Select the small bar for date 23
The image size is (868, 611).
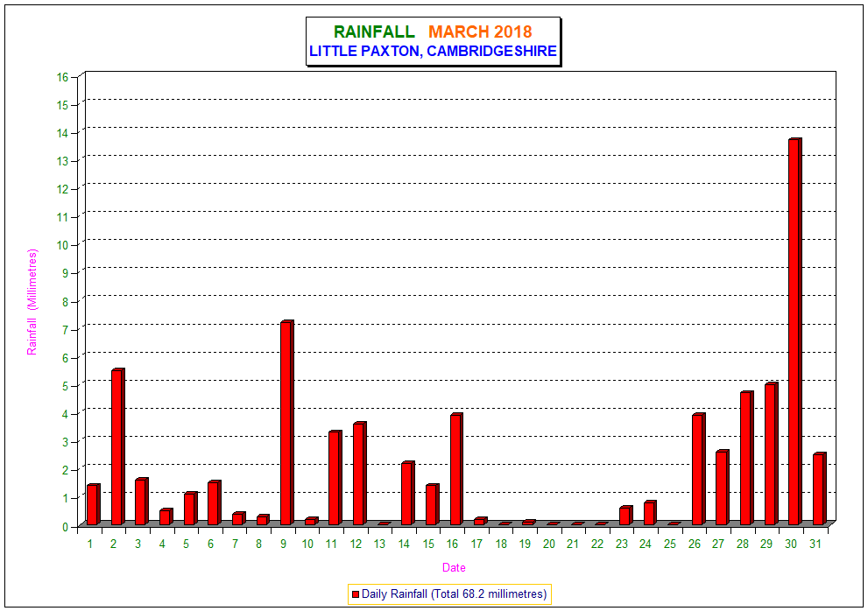(625, 516)
